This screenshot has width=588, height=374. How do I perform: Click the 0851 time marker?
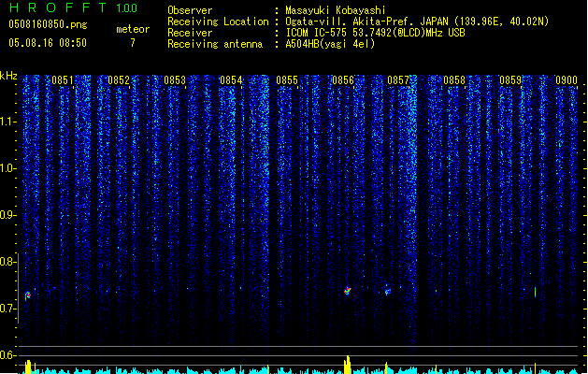click(63, 80)
